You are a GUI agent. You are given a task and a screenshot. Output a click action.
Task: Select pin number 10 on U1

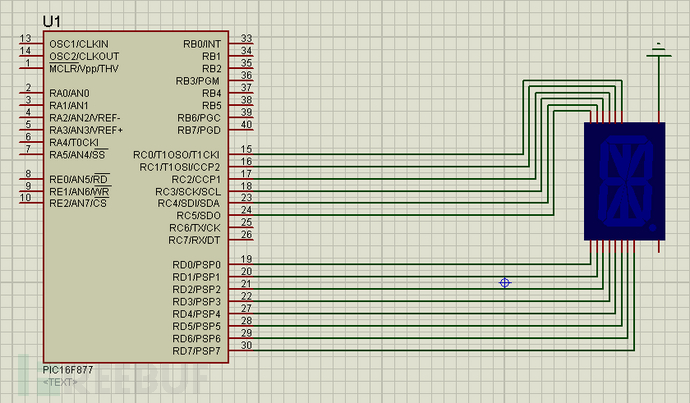26,198
